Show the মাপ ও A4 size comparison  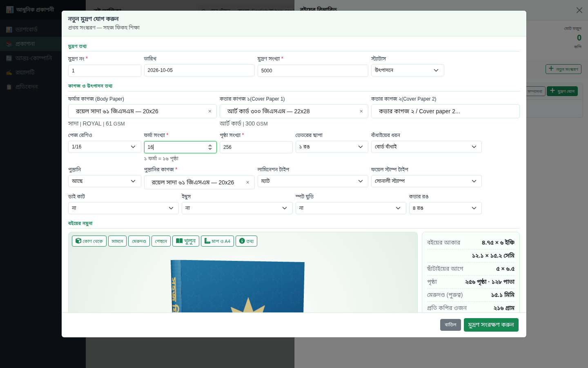[217, 241]
